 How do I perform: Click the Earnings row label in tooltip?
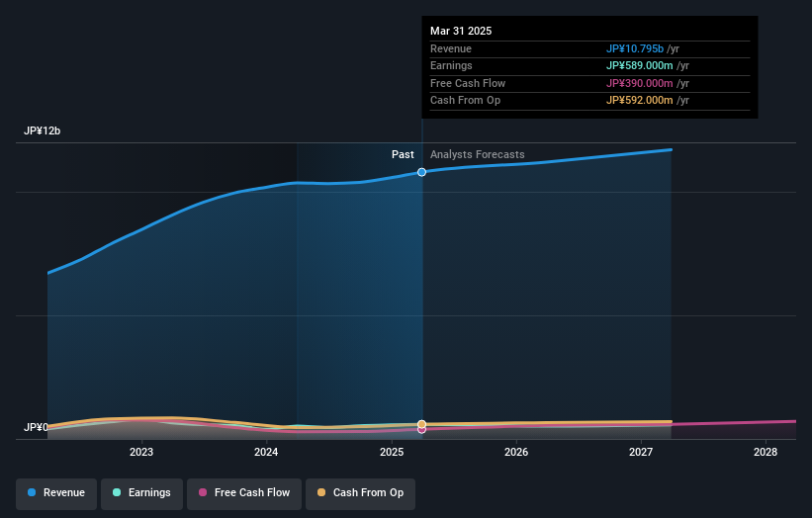pos(451,65)
